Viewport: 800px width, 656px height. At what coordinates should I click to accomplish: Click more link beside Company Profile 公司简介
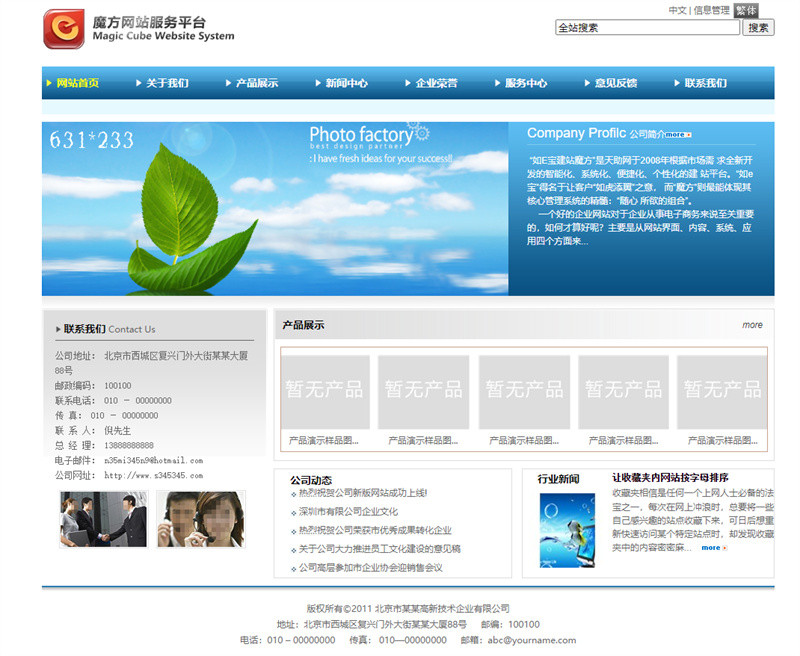point(678,135)
